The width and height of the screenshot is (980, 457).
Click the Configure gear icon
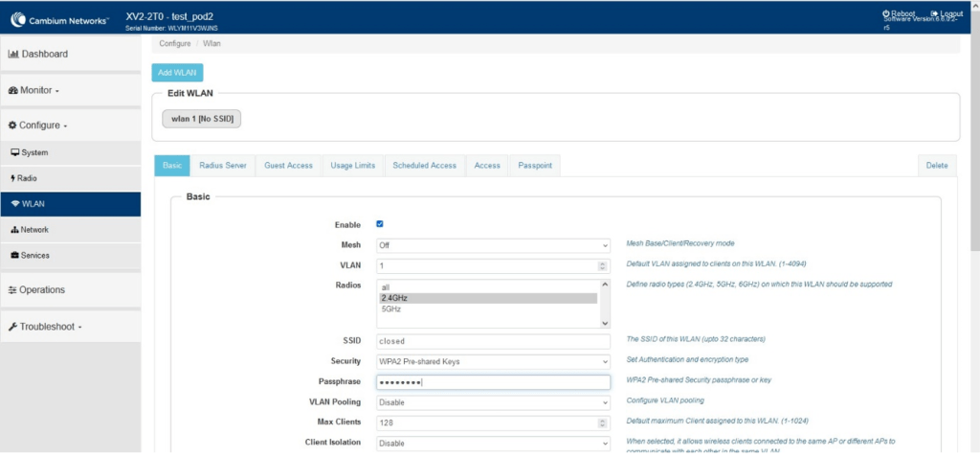(12, 126)
